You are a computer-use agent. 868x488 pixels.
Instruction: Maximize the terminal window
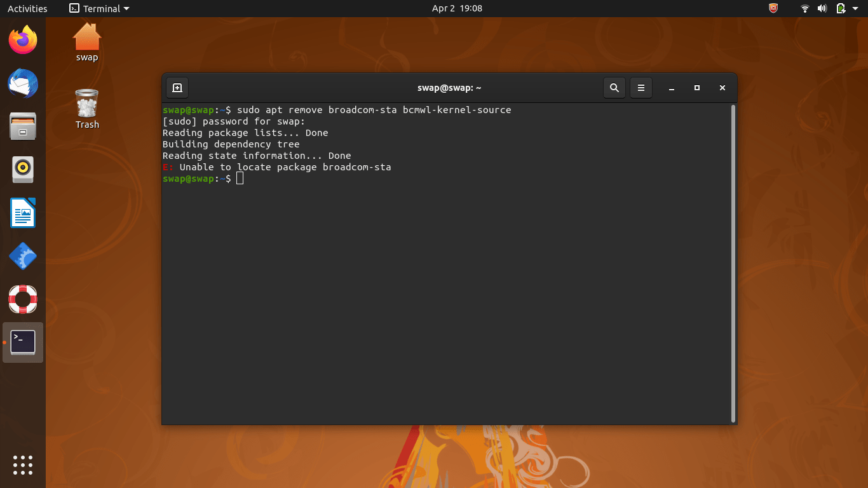click(x=697, y=88)
